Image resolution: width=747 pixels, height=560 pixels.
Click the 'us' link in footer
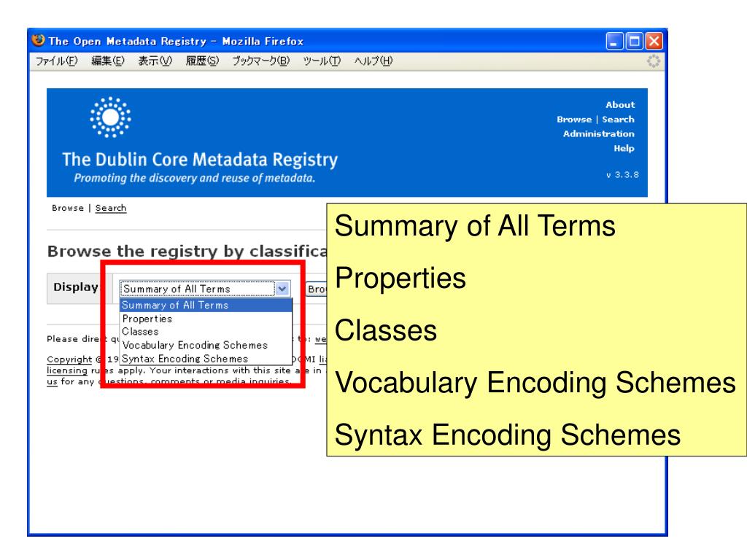(52, 381)
